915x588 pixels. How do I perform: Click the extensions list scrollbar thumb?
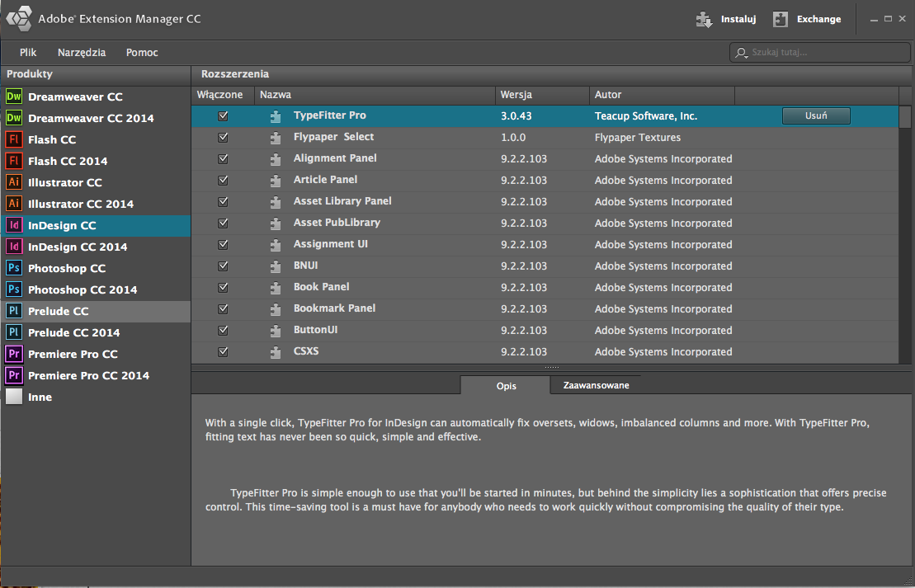pyautogui.click(x=905, y=116)
